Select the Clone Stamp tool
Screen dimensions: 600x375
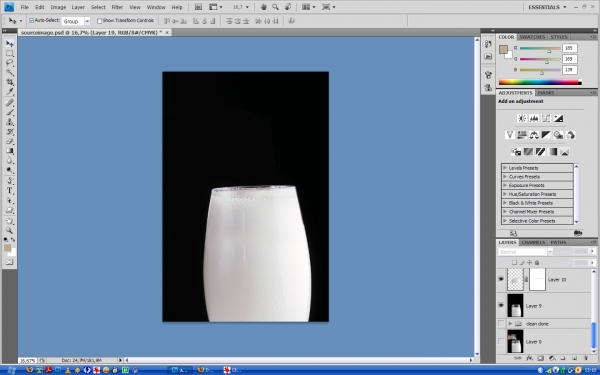(x=10, y=122)
